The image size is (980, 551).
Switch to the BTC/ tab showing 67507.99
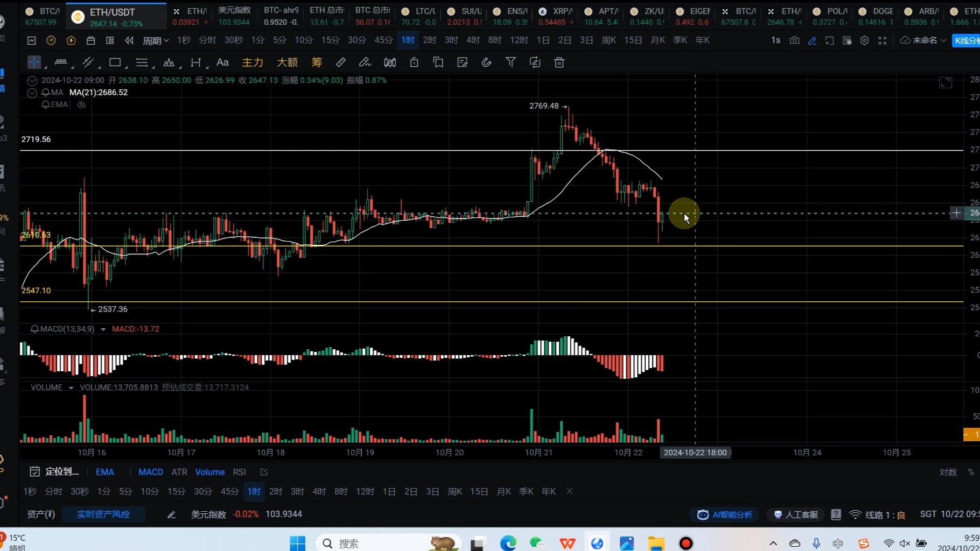pyautogui.click(x=42, y=17)
